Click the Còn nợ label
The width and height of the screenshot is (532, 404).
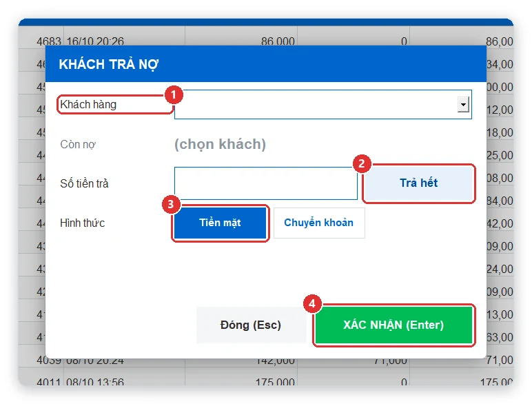pyautogui.click(x=78, y=145)
